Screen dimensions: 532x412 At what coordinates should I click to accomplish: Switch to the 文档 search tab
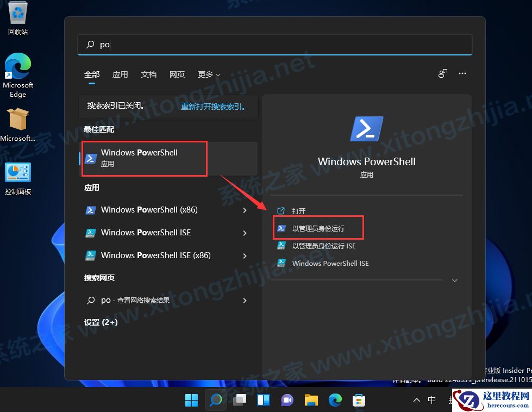(148, 74)
